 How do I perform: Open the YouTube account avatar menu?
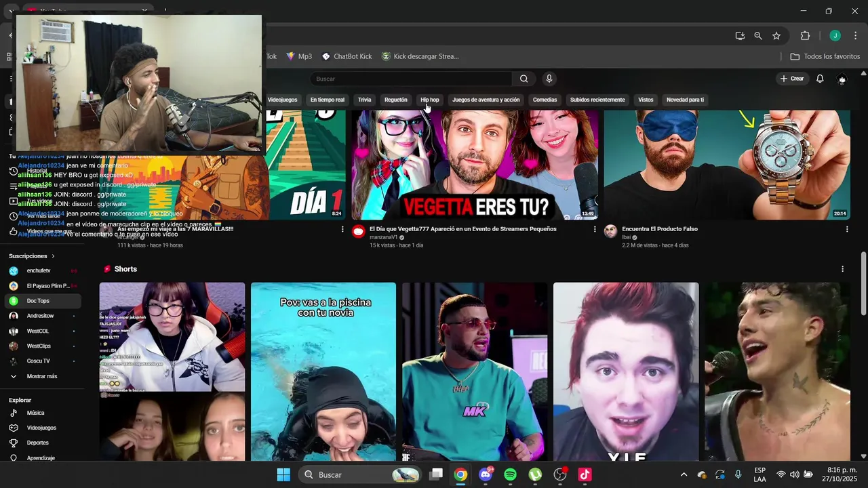click(842, 79)
